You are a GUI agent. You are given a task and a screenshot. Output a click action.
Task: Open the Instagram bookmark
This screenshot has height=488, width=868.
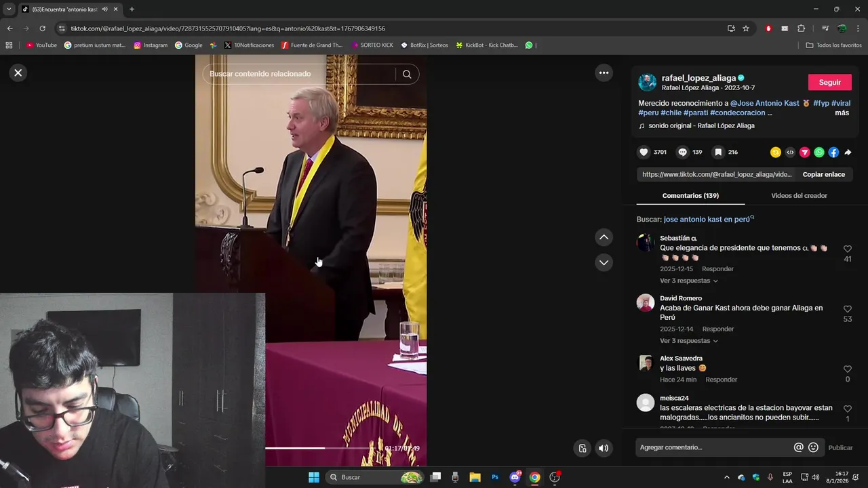[x=151, y=45]
